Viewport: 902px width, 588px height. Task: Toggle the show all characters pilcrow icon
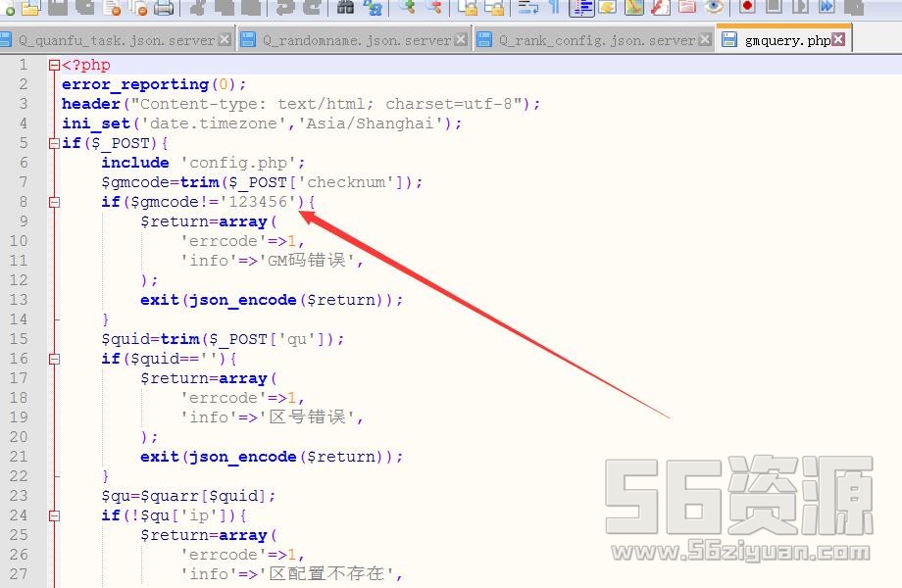click(x=554, y=8)
